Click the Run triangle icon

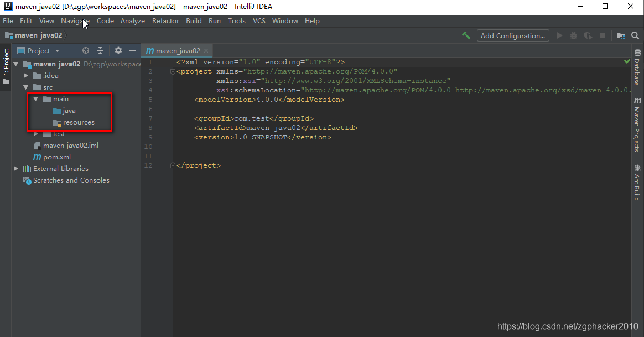pos(559,36)
